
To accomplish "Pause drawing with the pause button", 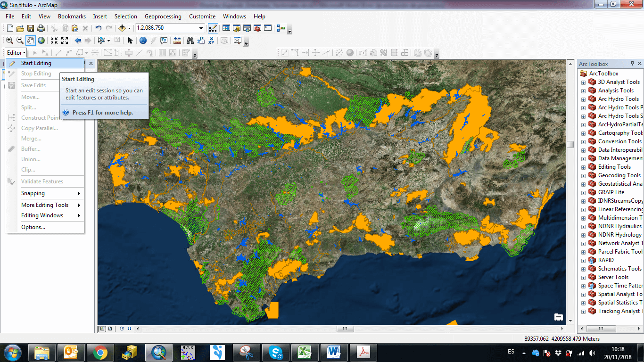I will [x=129, y=329].
